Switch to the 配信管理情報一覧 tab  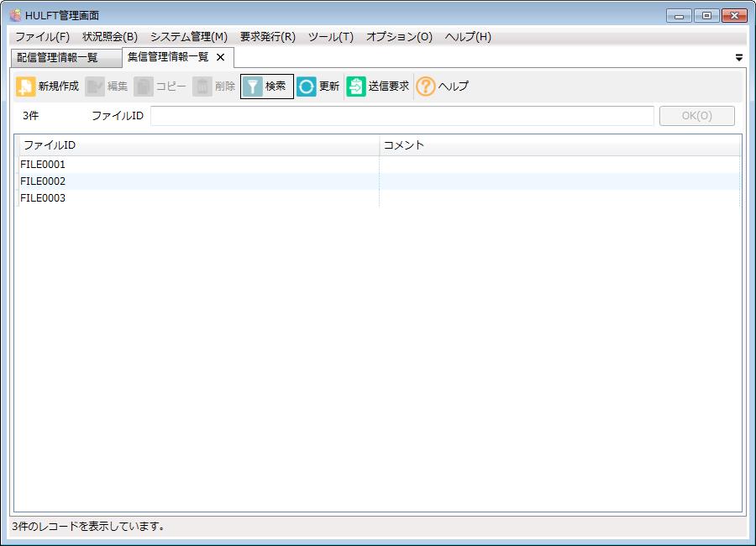point(58,58)
